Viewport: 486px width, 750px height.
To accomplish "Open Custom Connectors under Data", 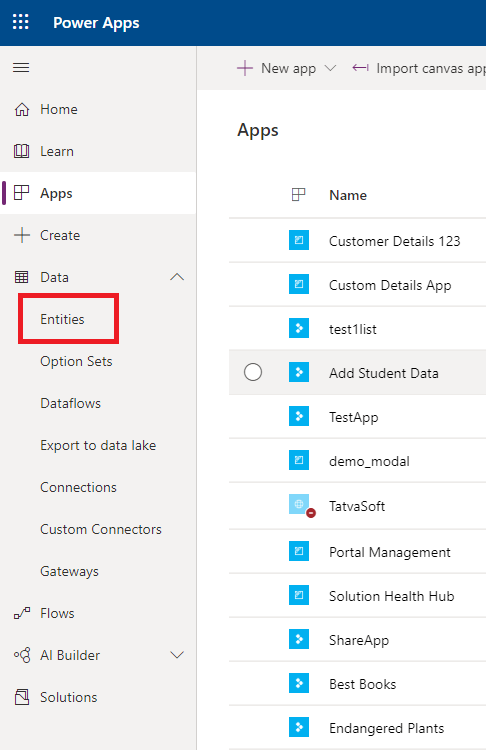I will pyautogui.click(x=101, y=529).
